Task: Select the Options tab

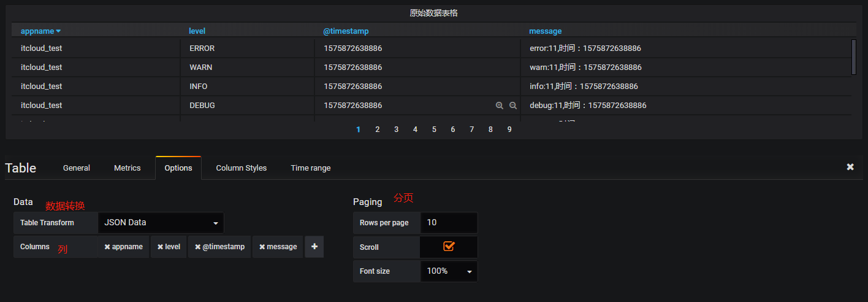Action: click(178, 168)
